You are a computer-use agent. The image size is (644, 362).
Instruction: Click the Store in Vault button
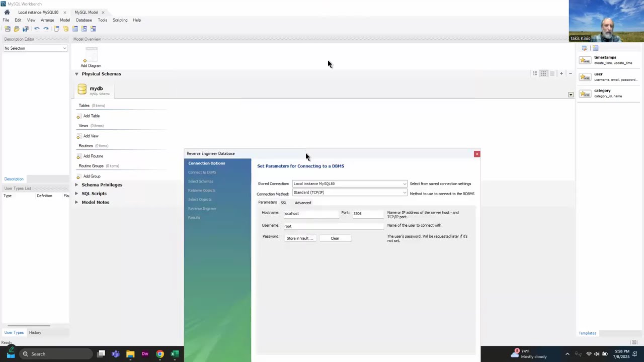click(x=300, y=238)
